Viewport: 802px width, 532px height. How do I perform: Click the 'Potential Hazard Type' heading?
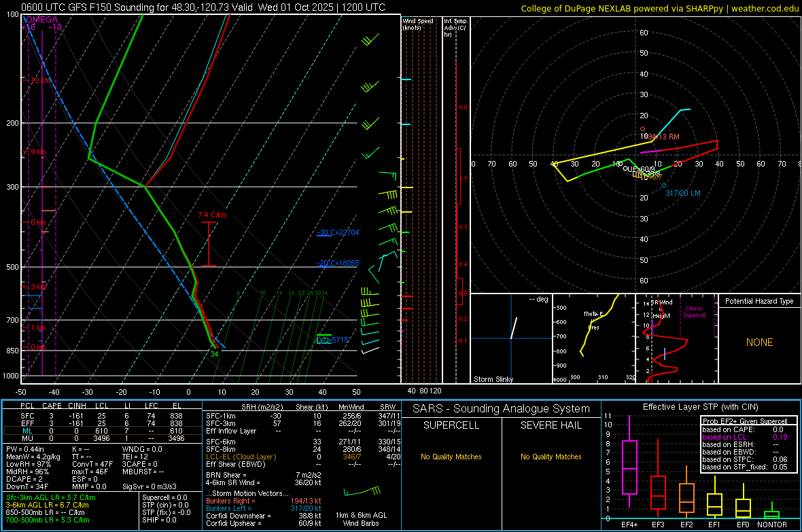pyautogui.click(x=759, y=301)
